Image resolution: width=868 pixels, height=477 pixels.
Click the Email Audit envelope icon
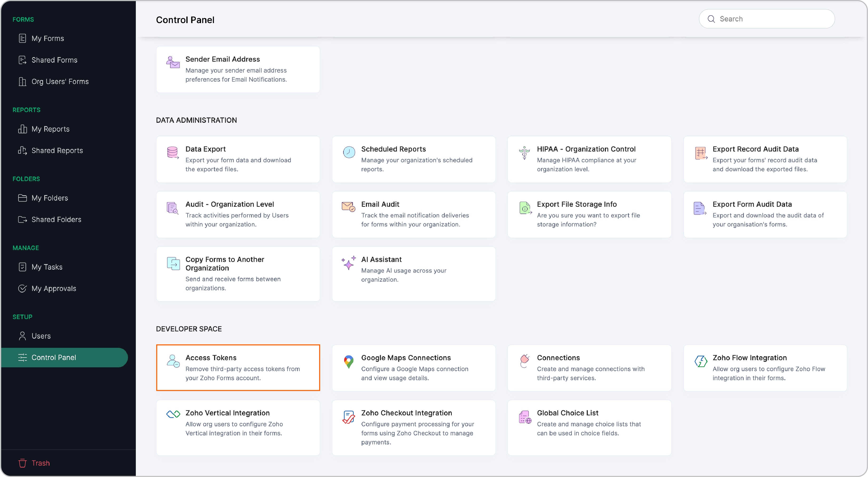[348, 206]
